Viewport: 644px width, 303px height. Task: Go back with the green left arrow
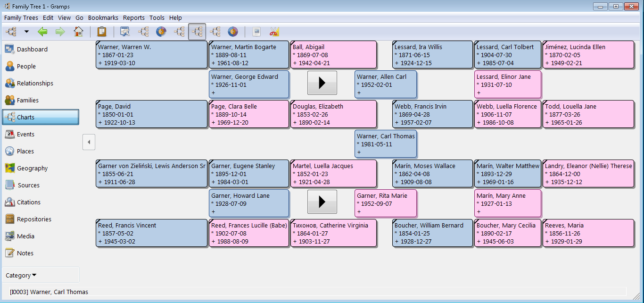(x=42, y=32)
